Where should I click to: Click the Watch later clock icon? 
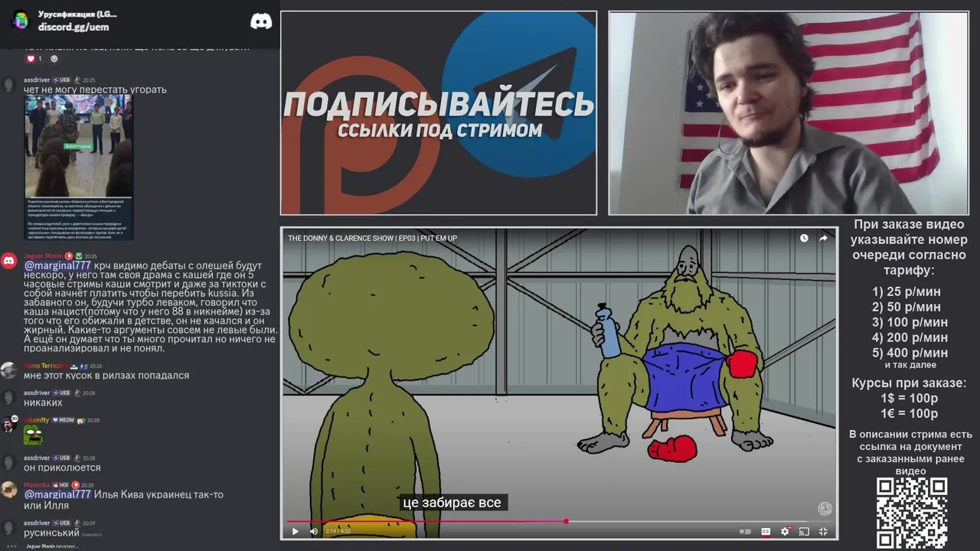[x=804, y=238]
